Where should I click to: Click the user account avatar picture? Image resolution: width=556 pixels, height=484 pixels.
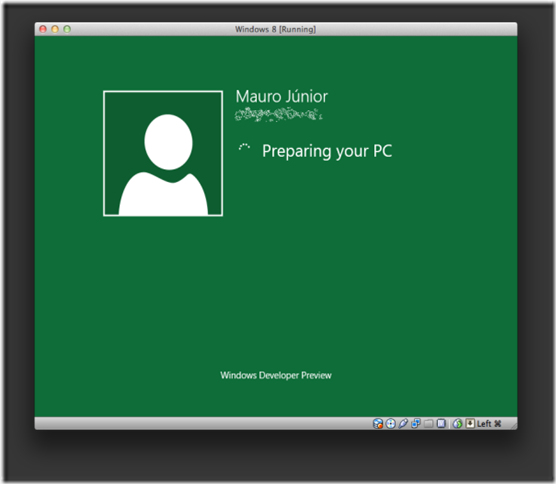(x=163, y=153)
